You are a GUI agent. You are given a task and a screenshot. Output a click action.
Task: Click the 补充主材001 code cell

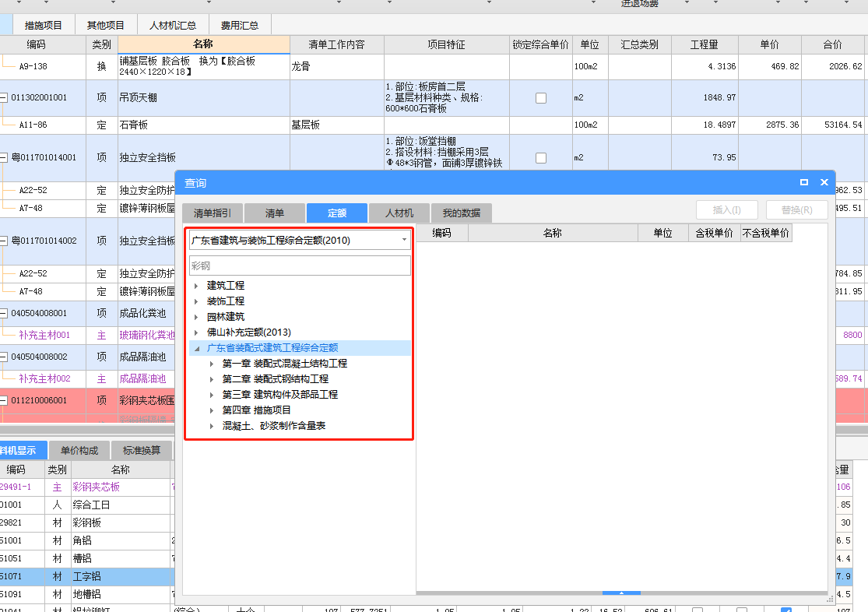(x=44, y=335)
